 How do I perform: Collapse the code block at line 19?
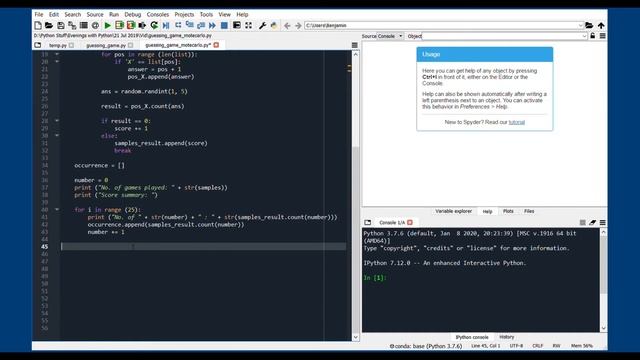(57, 54)
